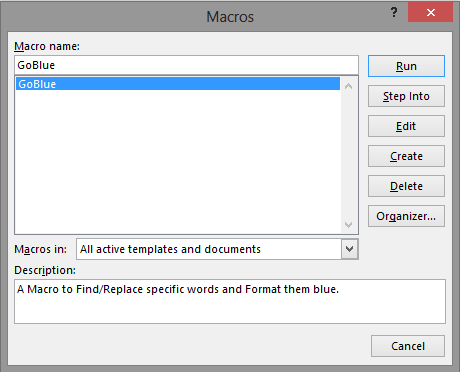The image size is (460, 372).
Task: Cancel the Macros dialog
Action: click(x=408, y=346)
